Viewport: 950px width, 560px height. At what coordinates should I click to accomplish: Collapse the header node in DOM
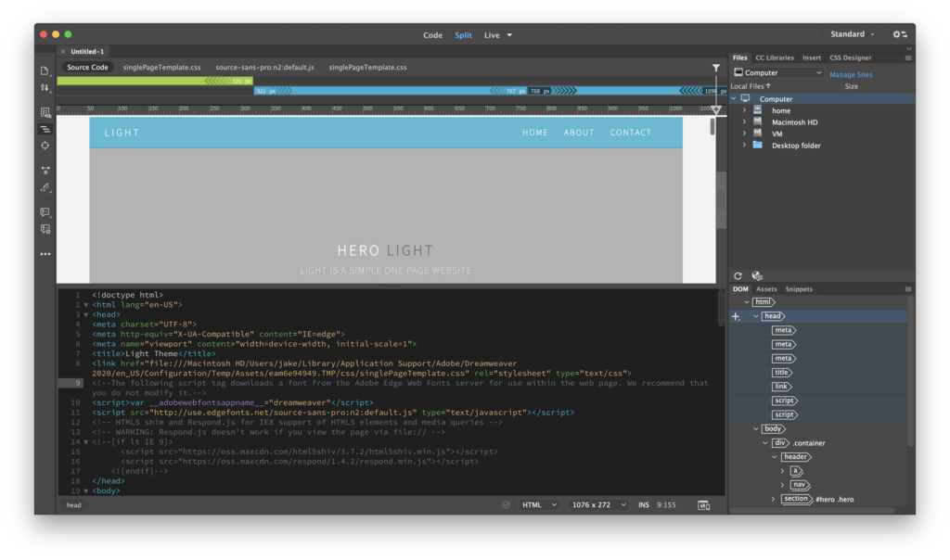point(775,457)
